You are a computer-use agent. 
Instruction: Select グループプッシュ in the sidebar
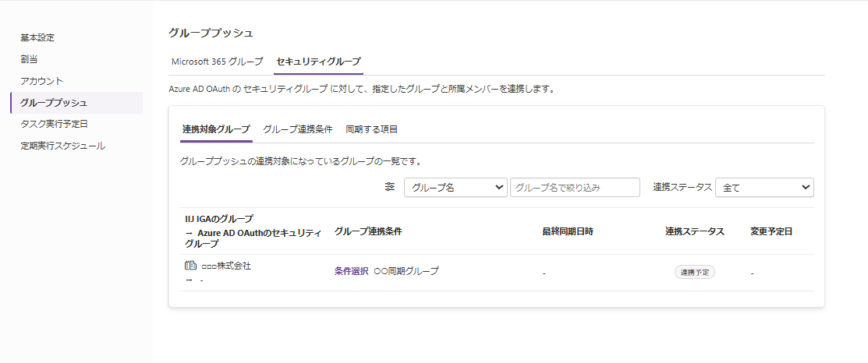[x=54, y=103]
